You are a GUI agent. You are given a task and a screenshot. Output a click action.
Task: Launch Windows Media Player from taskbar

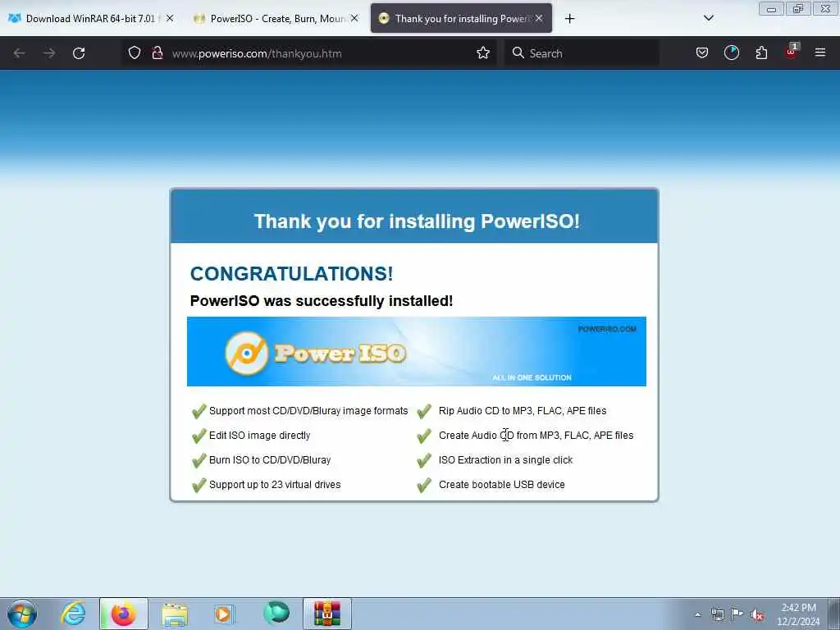tap(225, 614)
